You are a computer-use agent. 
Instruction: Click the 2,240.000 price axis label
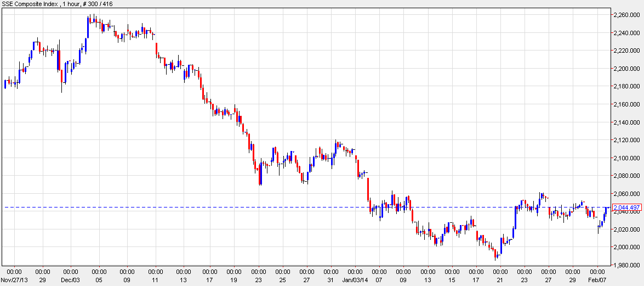click(626, 32)
